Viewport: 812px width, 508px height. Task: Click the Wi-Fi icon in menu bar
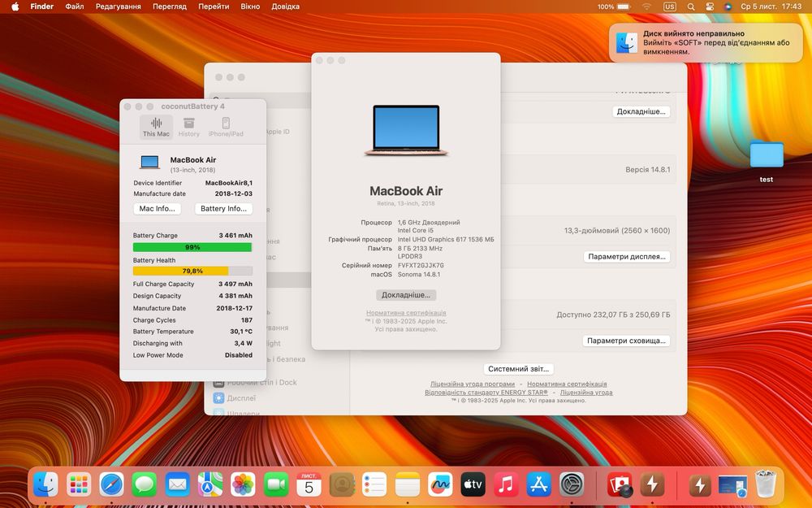coord(647,7)
